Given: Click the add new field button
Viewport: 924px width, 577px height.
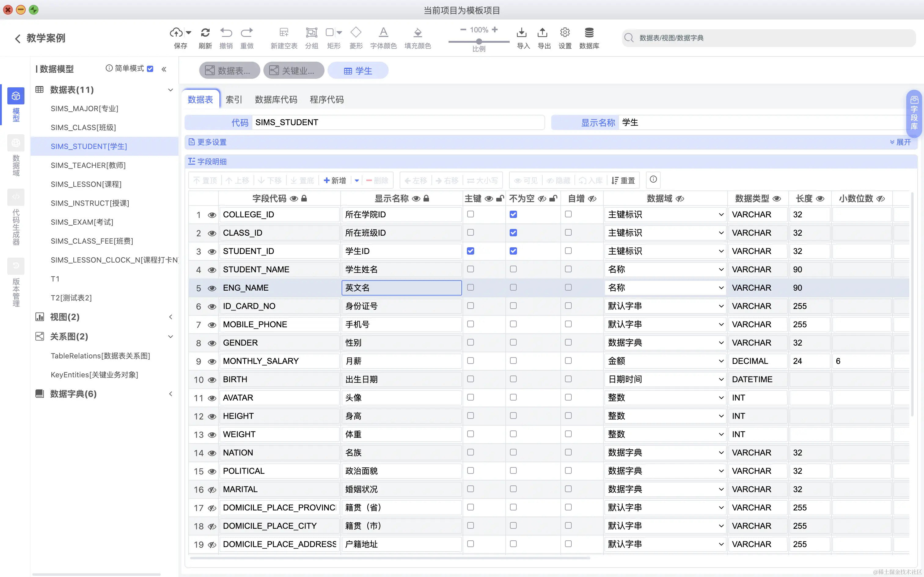Looking at the screenshot, I should (x=335, y=180).
